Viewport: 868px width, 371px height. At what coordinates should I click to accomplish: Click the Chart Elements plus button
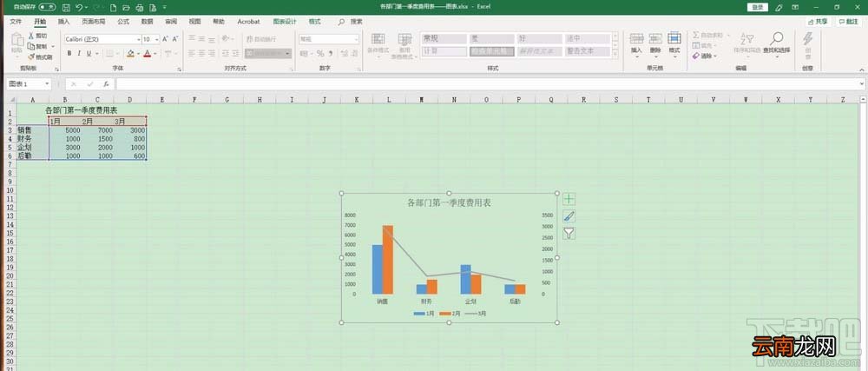(x=569, y=199)
